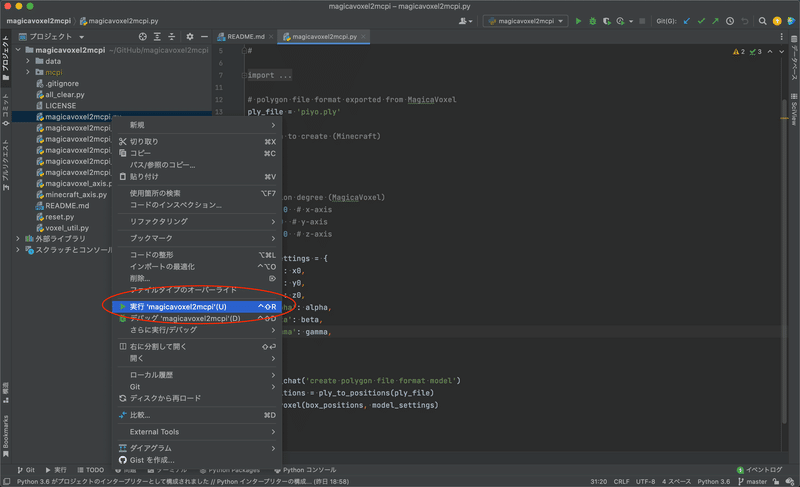Push commits with the green up-right arrow
The width and height of the screenshot is (800, 487).
pos(715,21)
